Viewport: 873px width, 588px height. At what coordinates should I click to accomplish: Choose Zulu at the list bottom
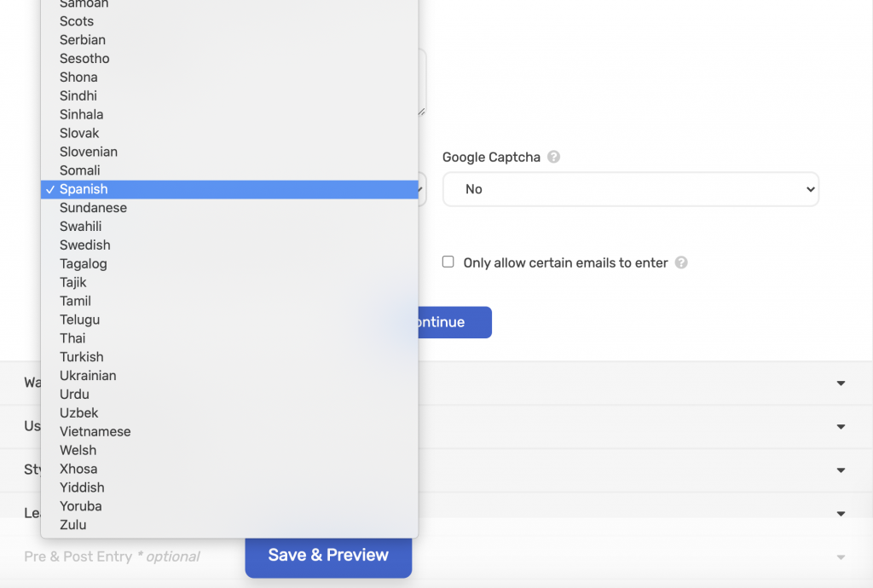(x=73, y=525)
